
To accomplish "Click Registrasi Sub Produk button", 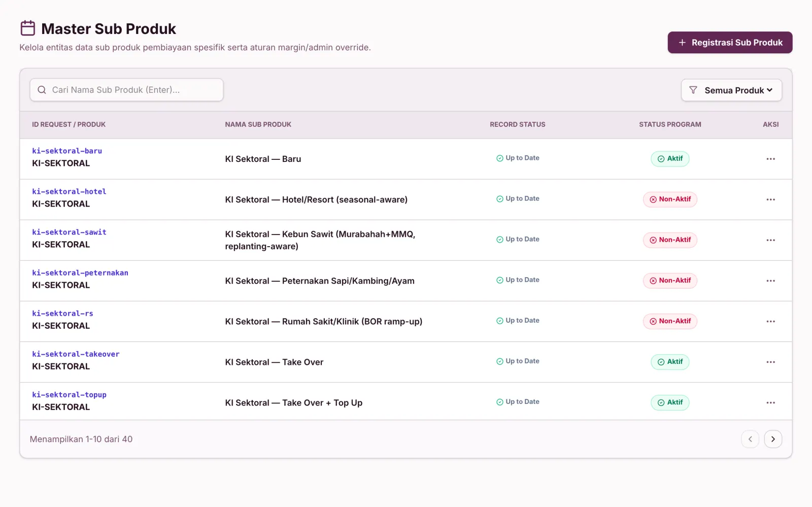I will (730, 43).
